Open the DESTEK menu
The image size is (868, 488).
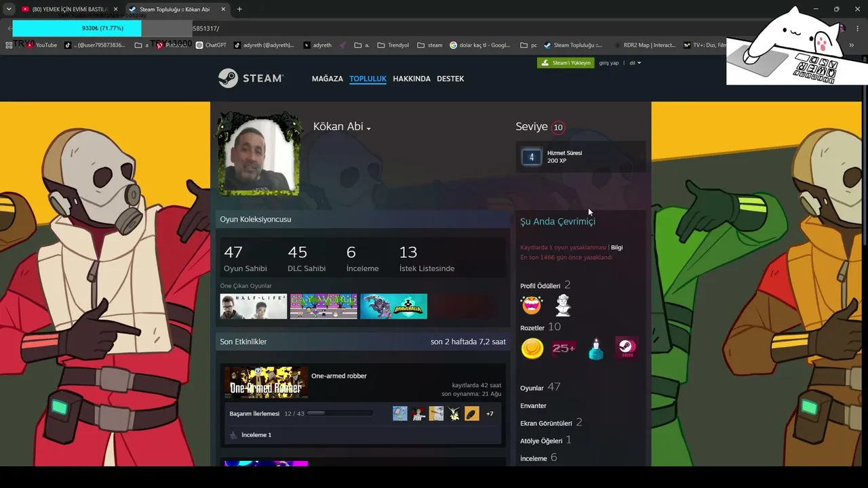click(x=450, y=79)
